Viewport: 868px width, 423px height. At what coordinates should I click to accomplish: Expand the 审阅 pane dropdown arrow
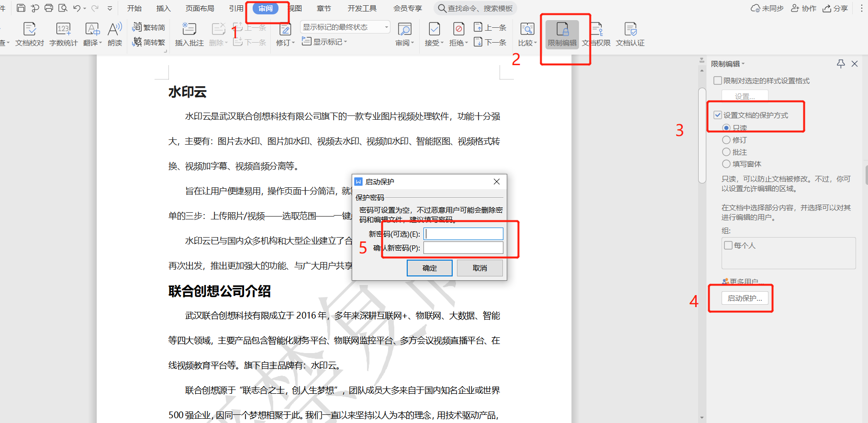(412, 43)
